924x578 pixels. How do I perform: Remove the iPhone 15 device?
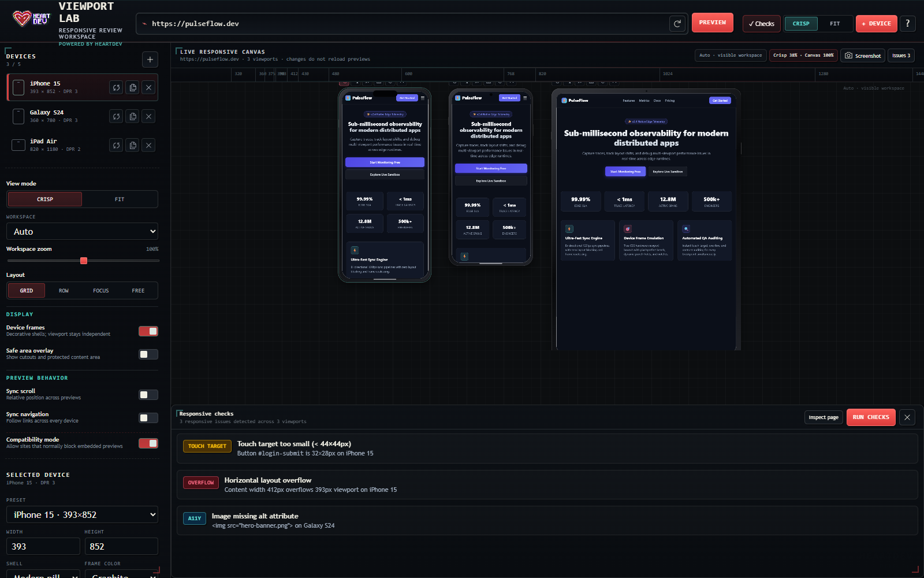point(149,87)
